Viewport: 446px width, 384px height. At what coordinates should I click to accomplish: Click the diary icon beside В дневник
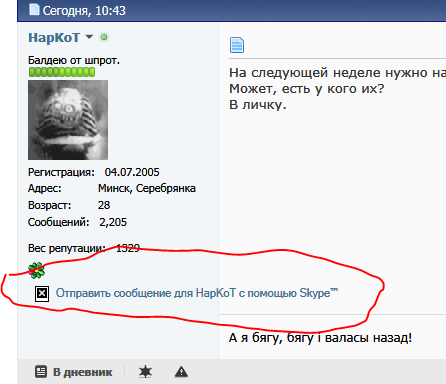pyautogui.click(x=41, y=371)
